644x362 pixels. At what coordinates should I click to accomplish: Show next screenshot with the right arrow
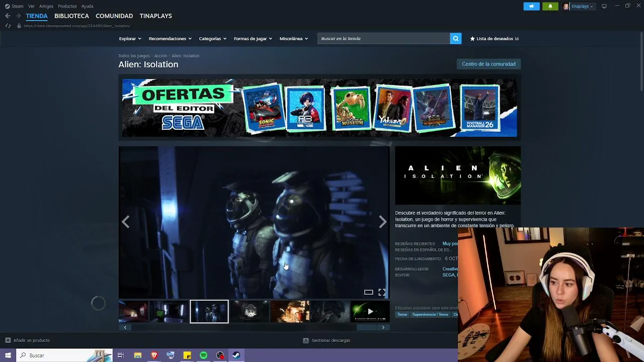pyautogui.click(x=383, y=222)
